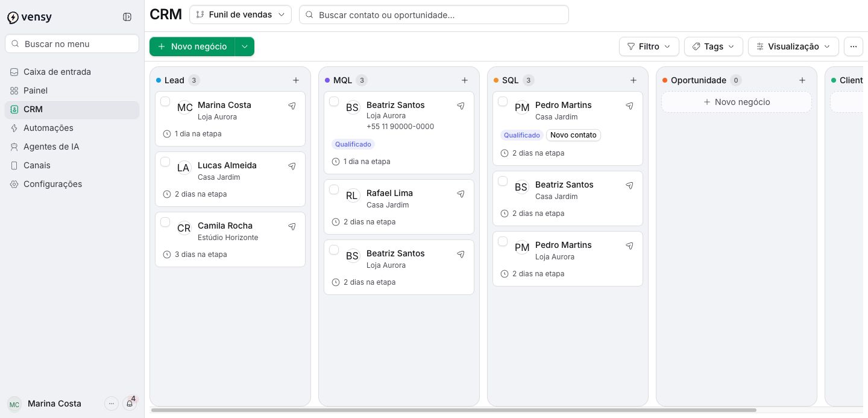868x418 pixels.
Task: Click the LA avatar on Lucas Almeida card
Action: click(x=183, y=168)
